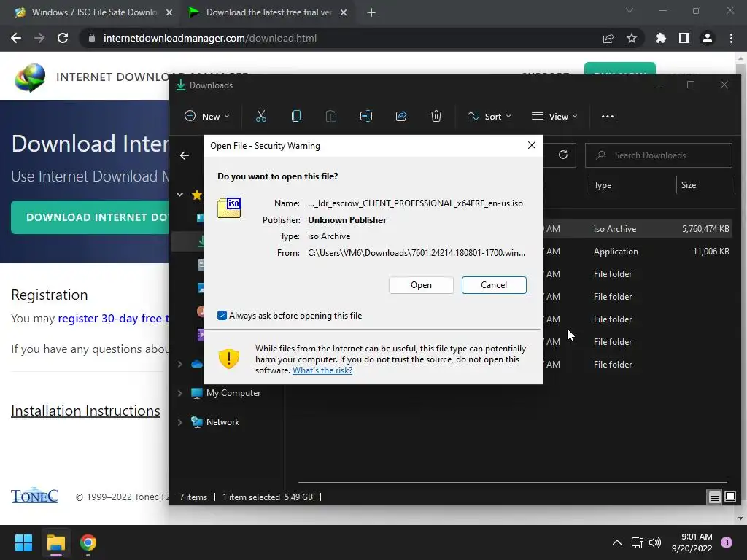Bookmark this page with star icon
This screenshot has height=560, width=747.
coord(631,38)
